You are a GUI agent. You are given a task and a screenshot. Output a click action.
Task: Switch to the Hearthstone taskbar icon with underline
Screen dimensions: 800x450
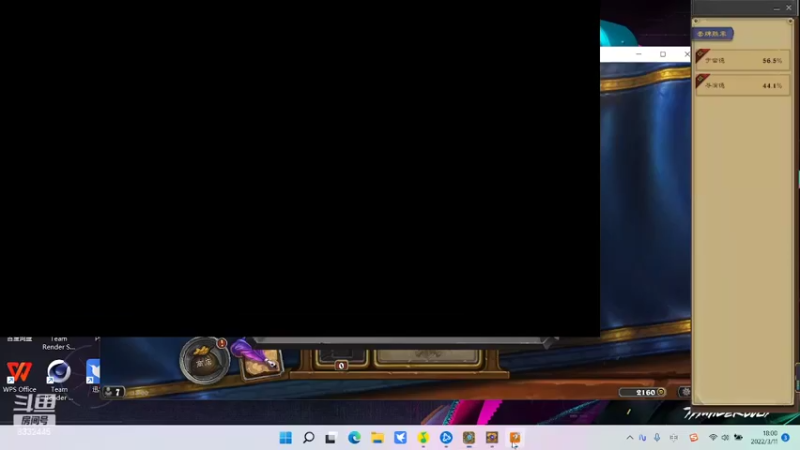tap(469, 438)
